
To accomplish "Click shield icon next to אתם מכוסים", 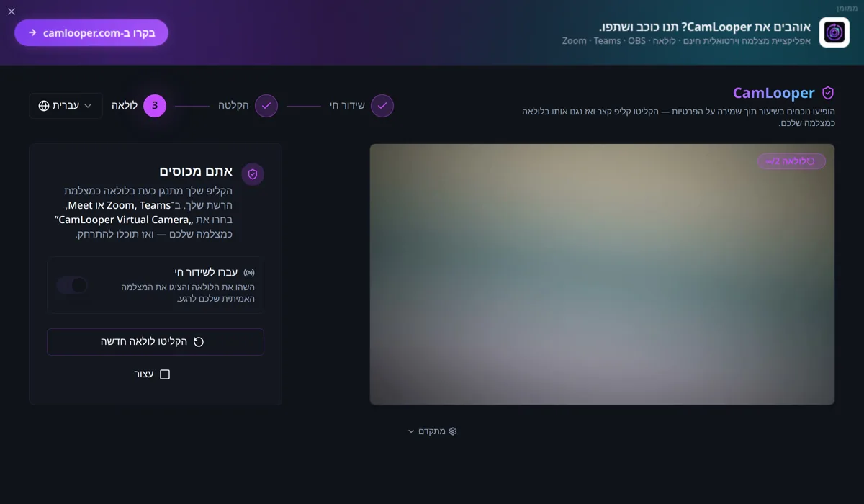I will [253, 174].
